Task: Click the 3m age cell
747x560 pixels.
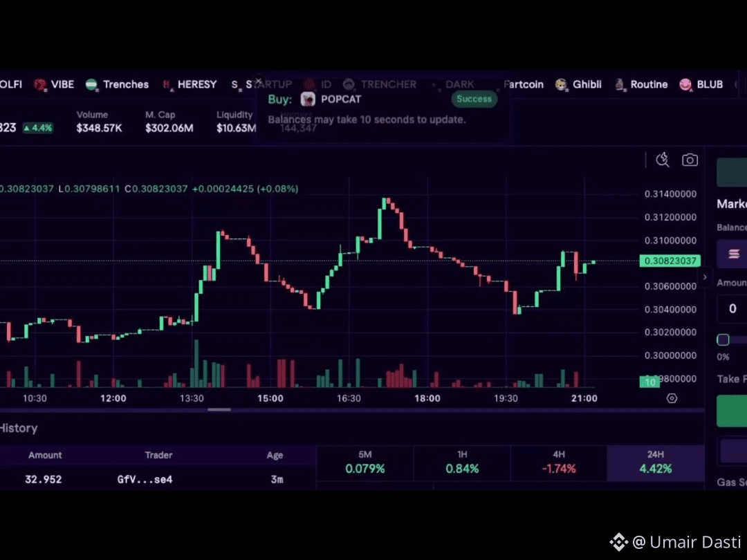Action: pyautogui.click(x=277, y=480)
